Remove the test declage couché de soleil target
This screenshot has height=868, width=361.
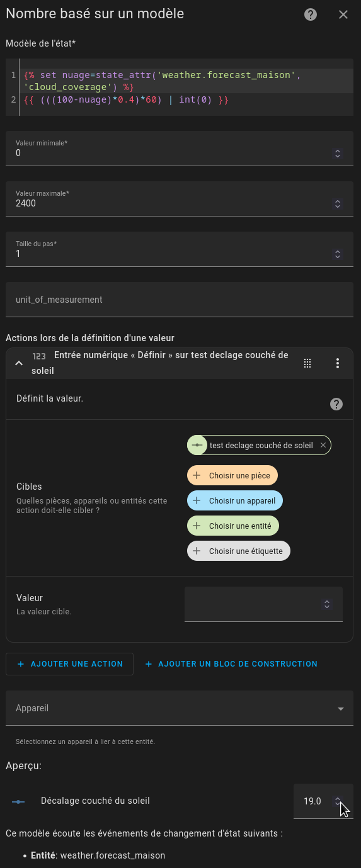pyautogui.click(x=323, y=445)
